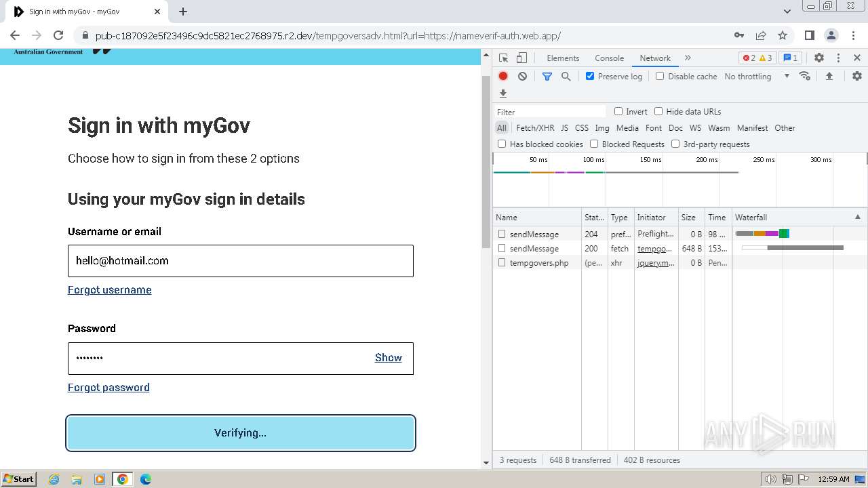Image resolution: width=868 pixels, height=488 pixels.
Task: Open the jquery.m... initiator link
Action: point(656,263)
